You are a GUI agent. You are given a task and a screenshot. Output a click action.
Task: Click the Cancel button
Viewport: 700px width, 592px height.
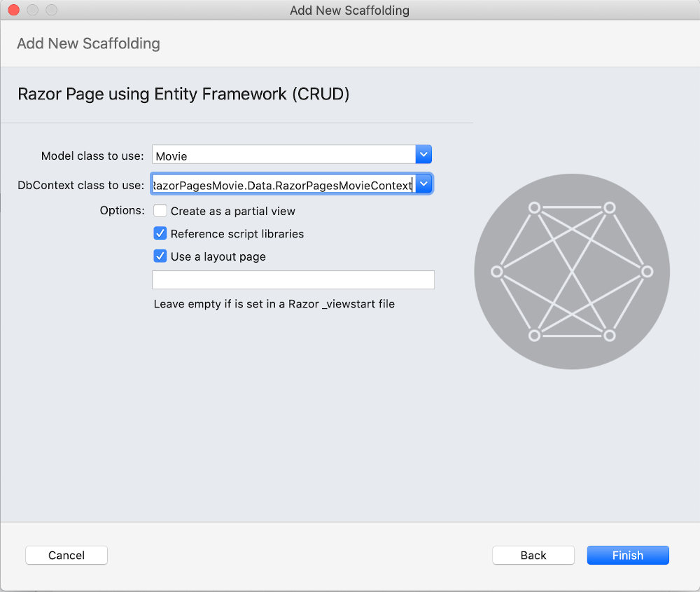coord(66,555)
